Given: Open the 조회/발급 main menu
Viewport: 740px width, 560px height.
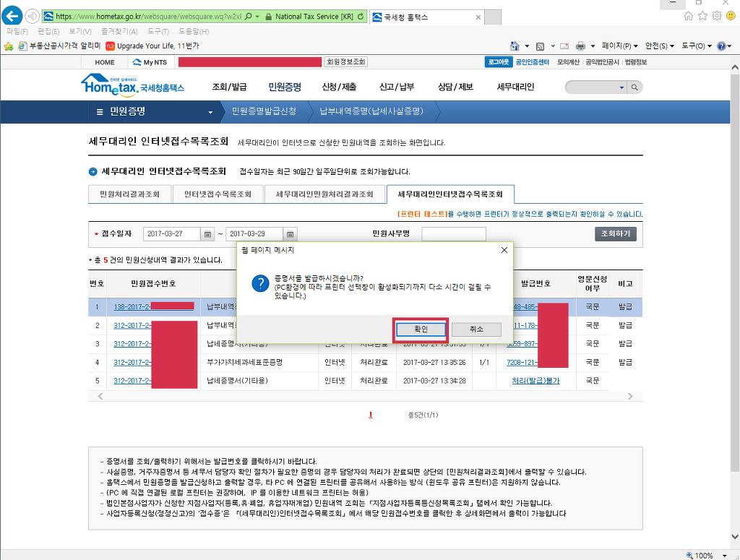Looking at the screenshot, I should click(x=229, y=87).
